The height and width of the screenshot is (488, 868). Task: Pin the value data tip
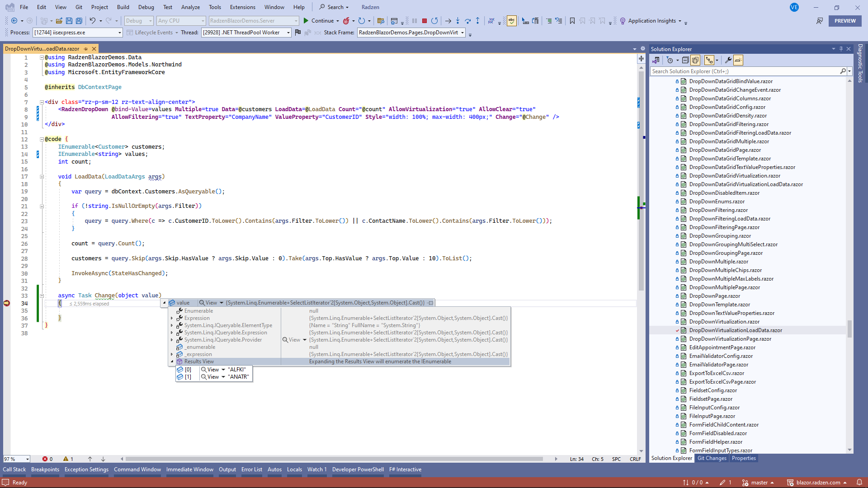click(430, 303)
